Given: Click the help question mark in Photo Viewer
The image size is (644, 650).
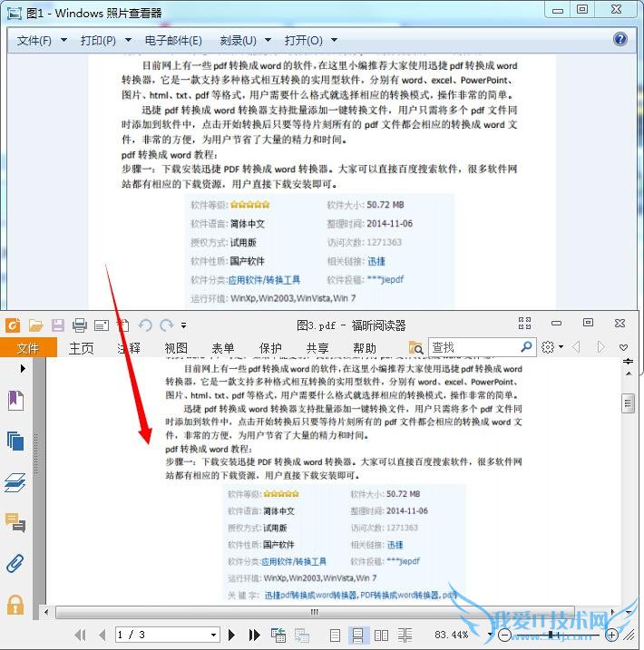Looking at the screenshot, I should 620,39.
